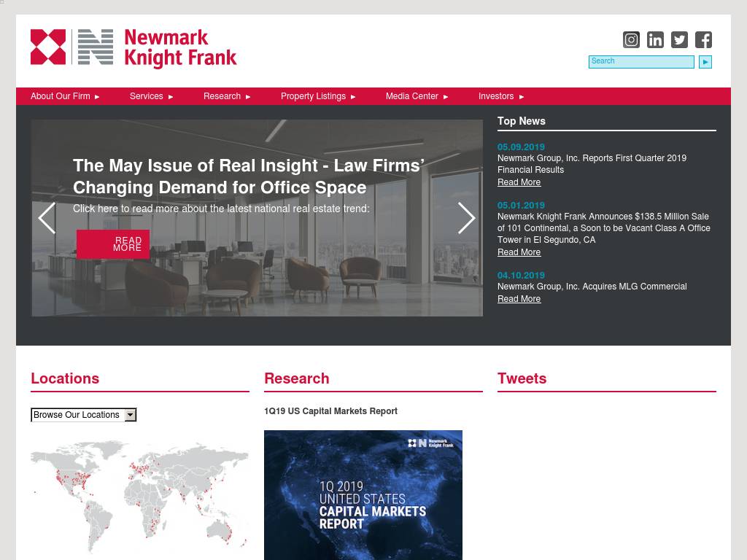747x560 pixels.
Task: Expand the Property Listings menu
Action: click(318, 96)
